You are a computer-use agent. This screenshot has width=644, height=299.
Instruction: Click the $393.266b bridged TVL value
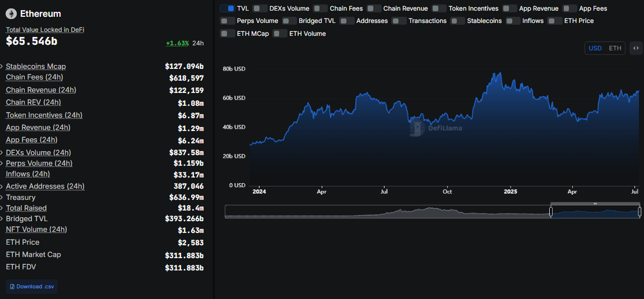click(184, 218)
